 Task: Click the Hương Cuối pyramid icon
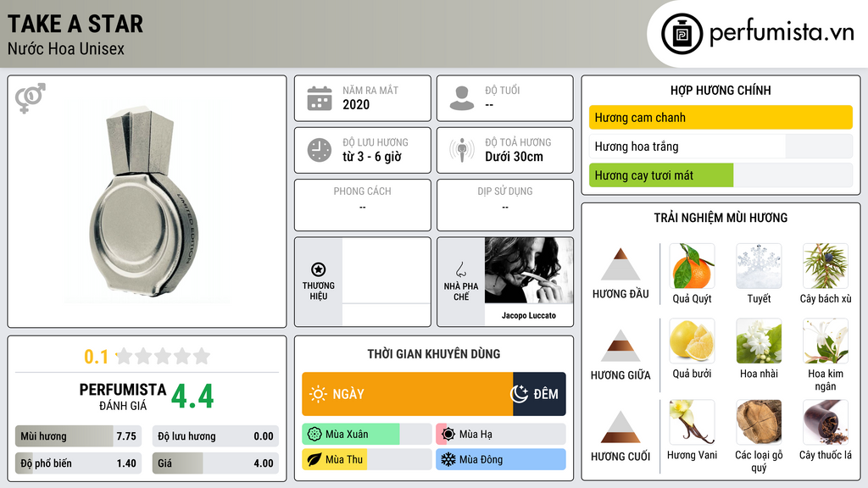pos(620,427)
